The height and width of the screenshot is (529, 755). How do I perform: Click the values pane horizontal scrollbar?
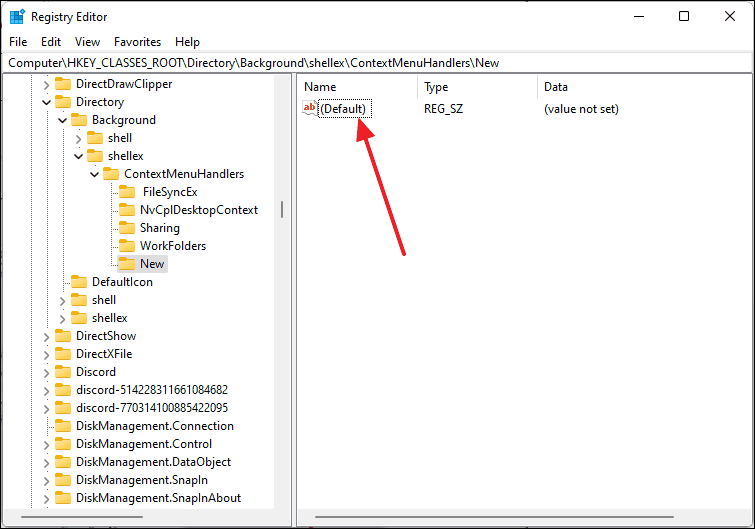pyautogui.click(x=494, y=517)
